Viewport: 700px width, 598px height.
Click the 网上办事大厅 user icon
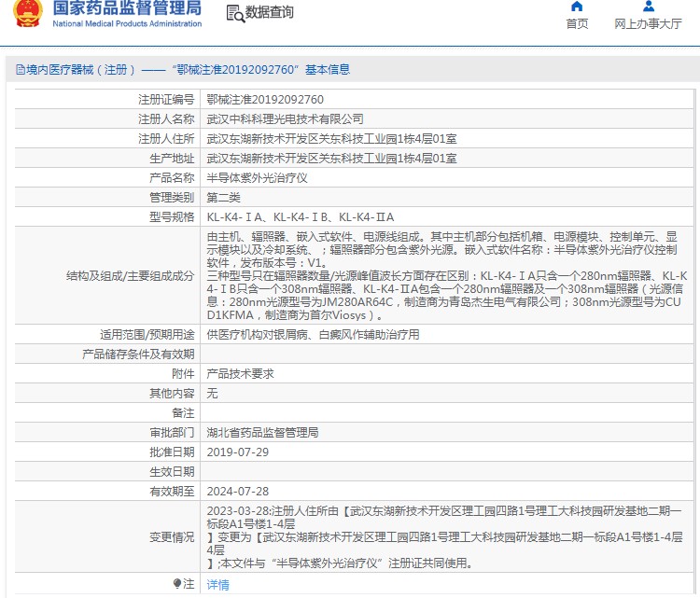coord(649,7)
